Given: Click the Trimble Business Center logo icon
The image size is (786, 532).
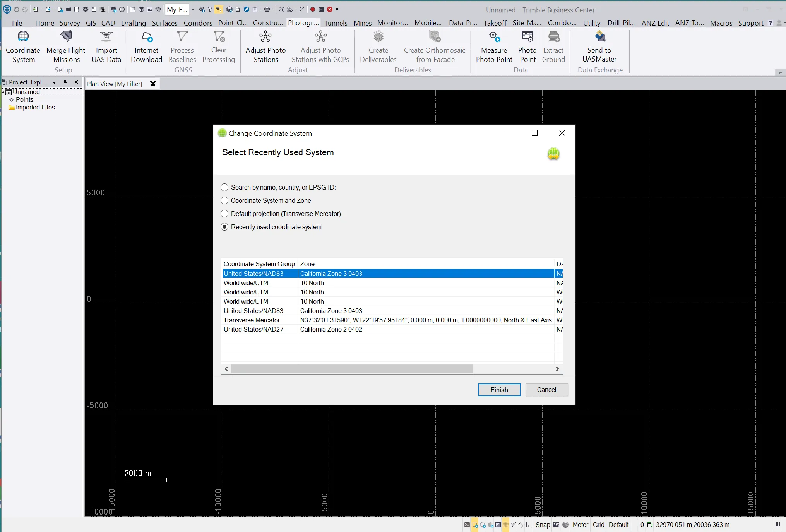Looking at the screenshot, I should [7, 9].
